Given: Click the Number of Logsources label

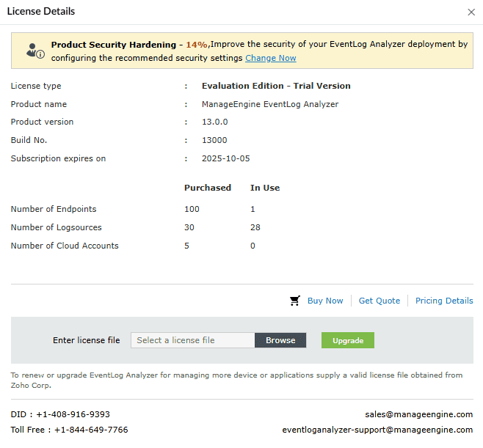Looking at the screenshot, I should (x=56, y=227).
